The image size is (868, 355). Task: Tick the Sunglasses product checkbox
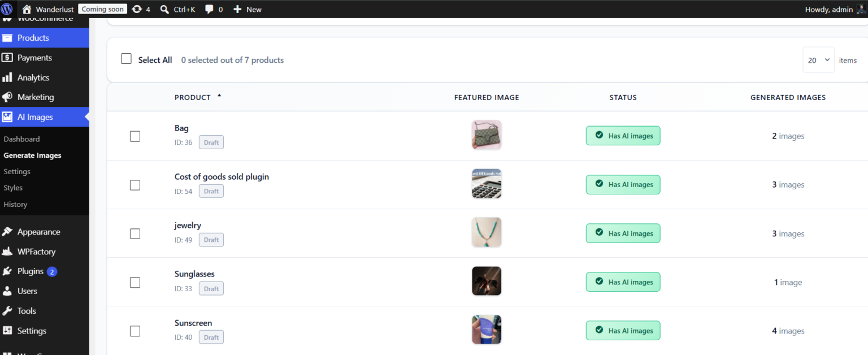(x=135, y=282)
